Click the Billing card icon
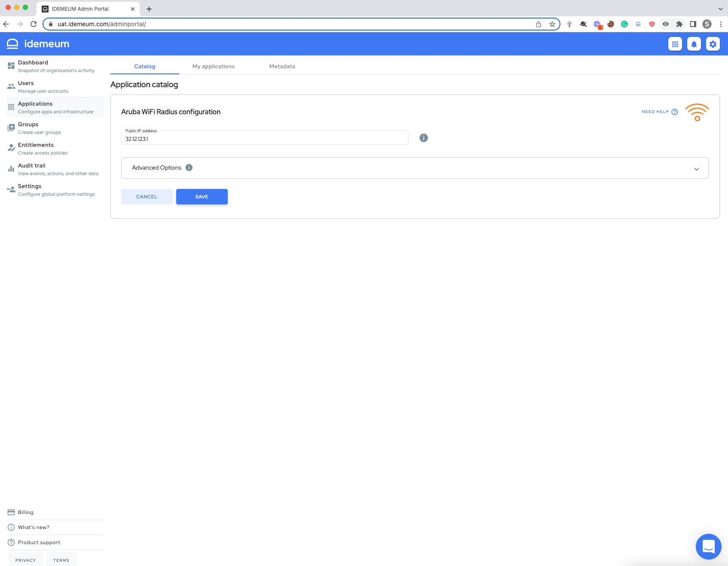728x566 pixels. [x=11, y=512]
